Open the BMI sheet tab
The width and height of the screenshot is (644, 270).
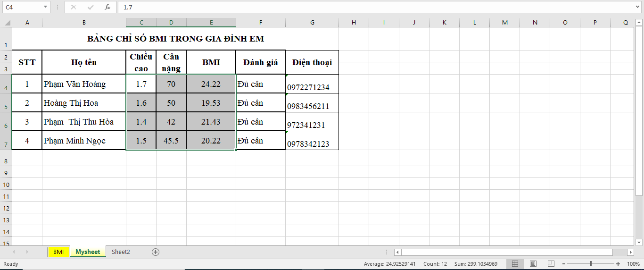click(58, 252)
